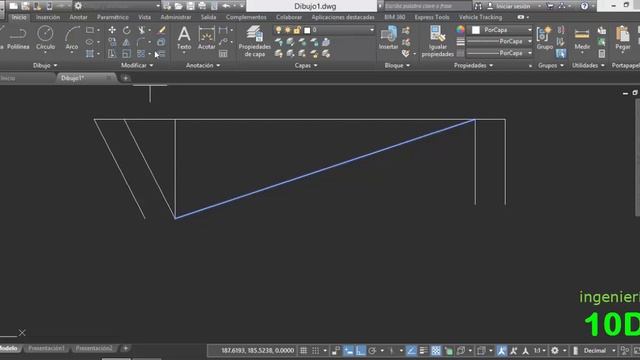Add a new layout tab
Screen dimensions: 640x360
click(126, 348)
